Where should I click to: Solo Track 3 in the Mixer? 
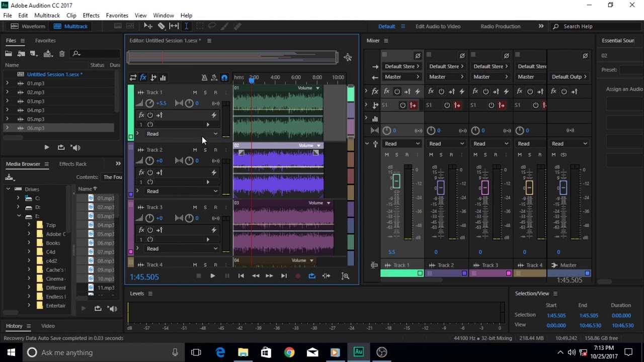[x=485, y=155]
